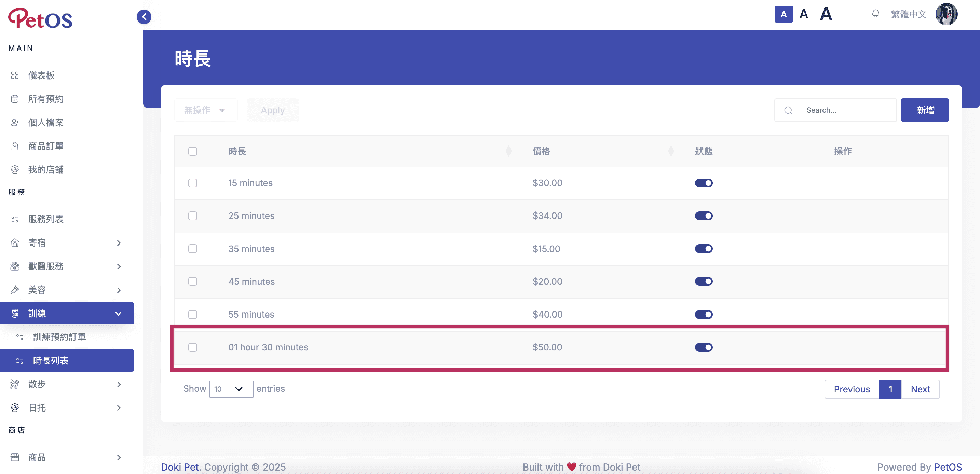Open the 無操作 bulk action dropdown
Viewport: 980px width, 474px height.
tap(205, 110)
